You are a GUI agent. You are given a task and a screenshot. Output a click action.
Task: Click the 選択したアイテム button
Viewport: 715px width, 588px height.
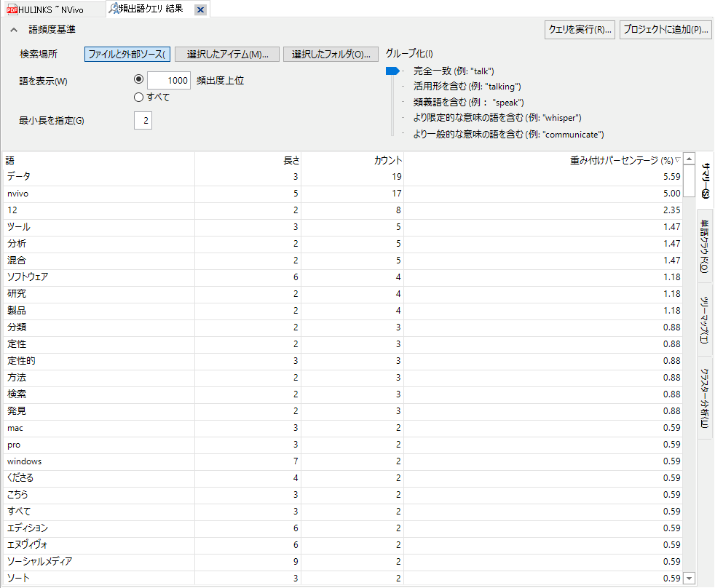(x=227, y=55)
